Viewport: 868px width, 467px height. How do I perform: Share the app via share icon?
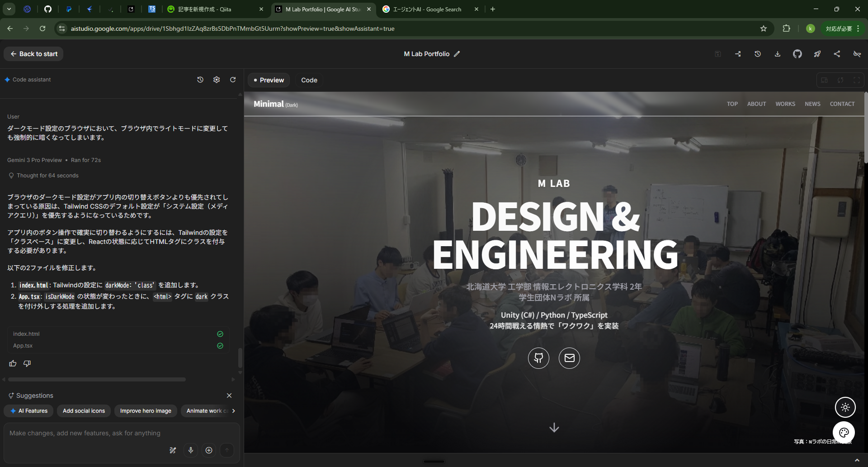(x=837, y=54)
